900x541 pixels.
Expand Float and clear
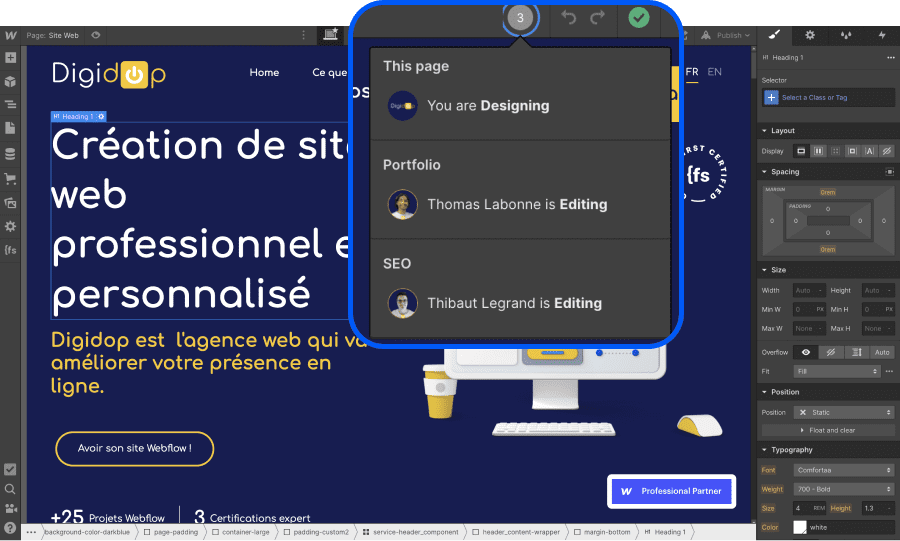tap(828, 430)
